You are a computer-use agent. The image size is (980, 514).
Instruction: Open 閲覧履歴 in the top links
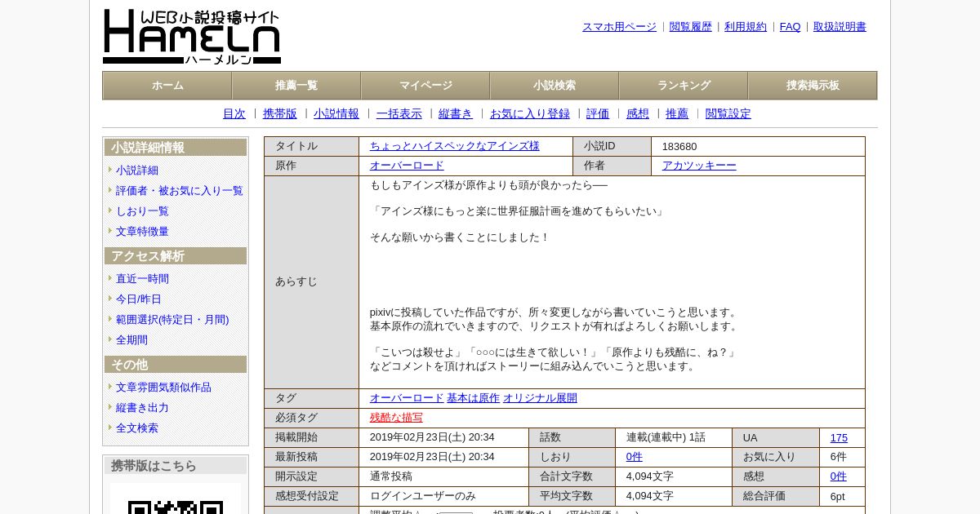(691, 27)
